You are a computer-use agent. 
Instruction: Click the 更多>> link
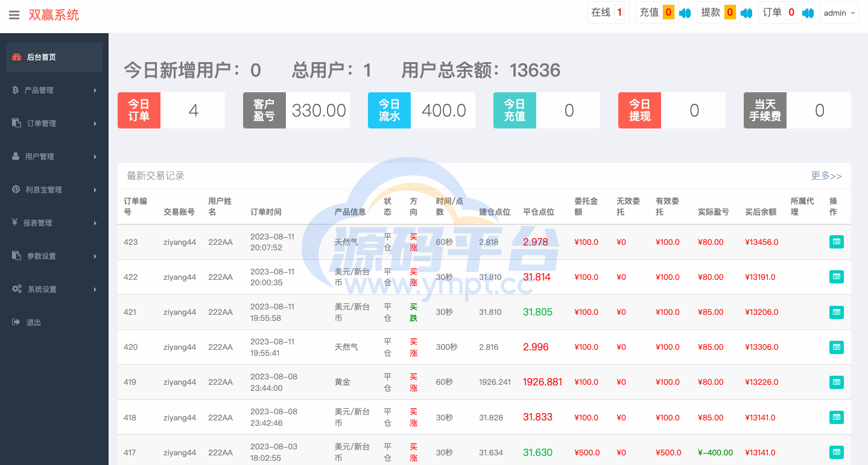pos(826,176)
